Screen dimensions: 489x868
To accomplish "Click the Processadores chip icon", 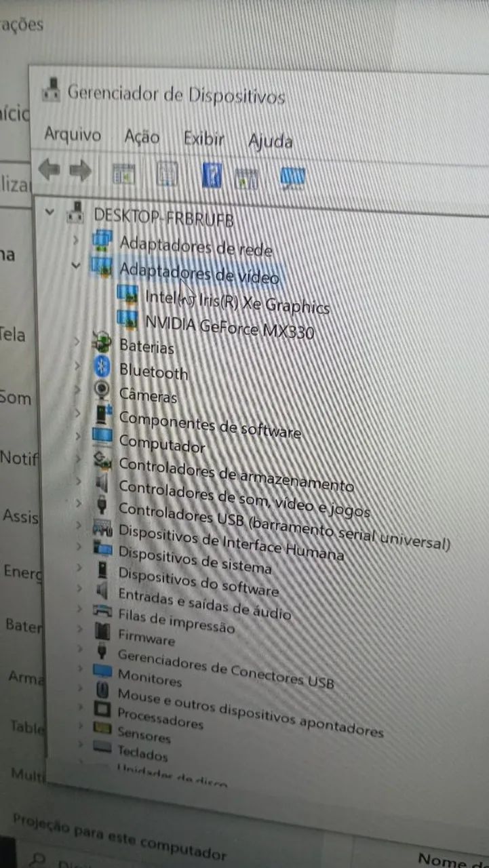I will coord(102,710).
